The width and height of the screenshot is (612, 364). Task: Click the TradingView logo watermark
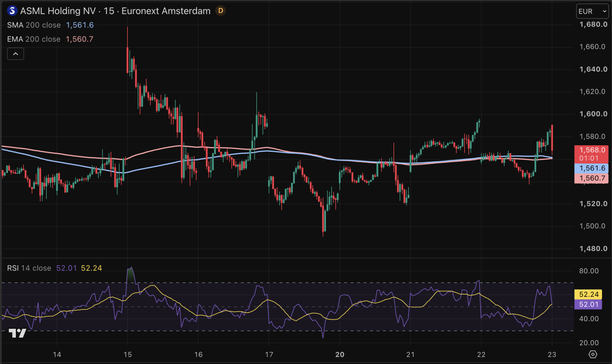(17, 333)
